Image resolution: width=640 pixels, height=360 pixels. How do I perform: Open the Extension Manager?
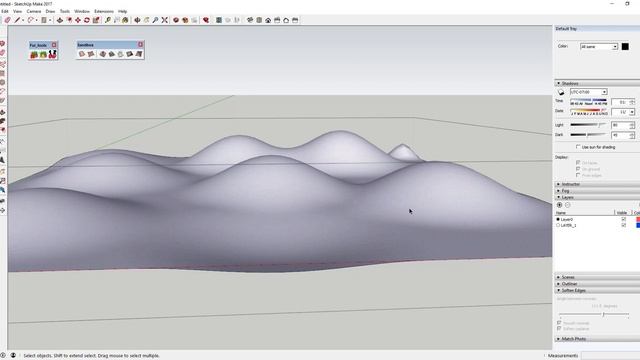point(206,20)
